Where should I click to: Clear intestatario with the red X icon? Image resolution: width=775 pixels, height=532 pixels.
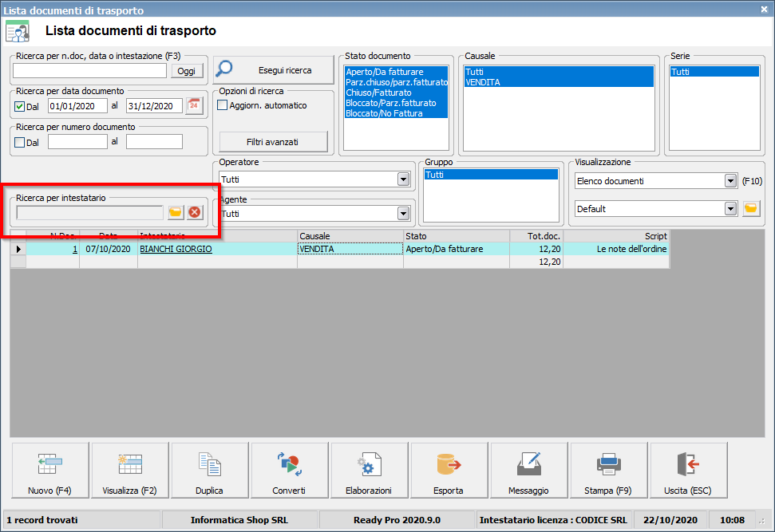[196, 212]
